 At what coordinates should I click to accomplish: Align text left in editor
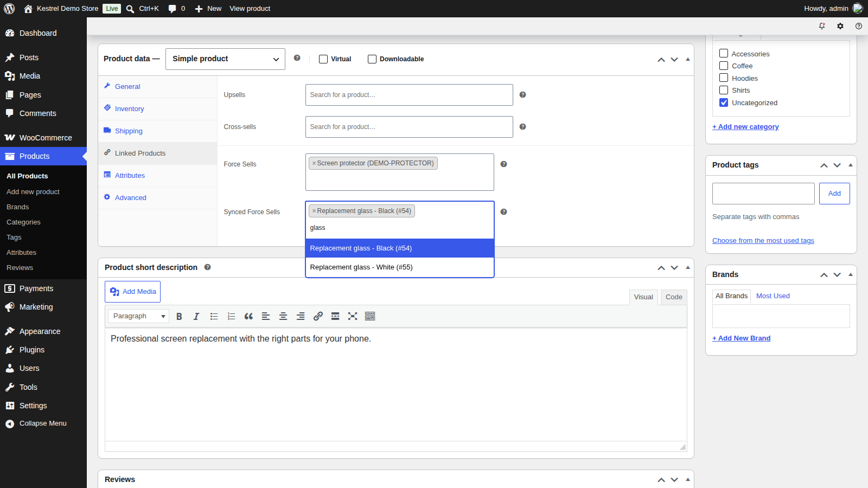pyautogui.click(x=266, y=316)
